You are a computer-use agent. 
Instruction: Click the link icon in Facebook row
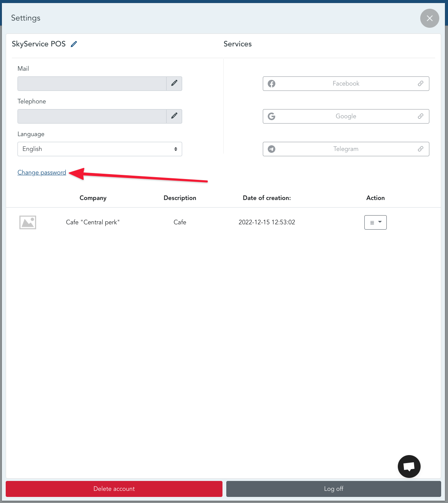coord(421,84)
